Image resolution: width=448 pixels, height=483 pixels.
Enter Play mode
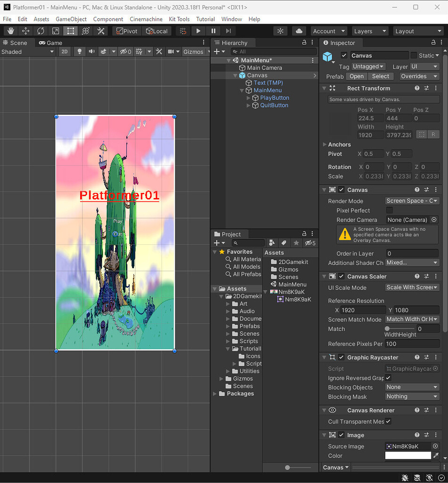point(198,31)
